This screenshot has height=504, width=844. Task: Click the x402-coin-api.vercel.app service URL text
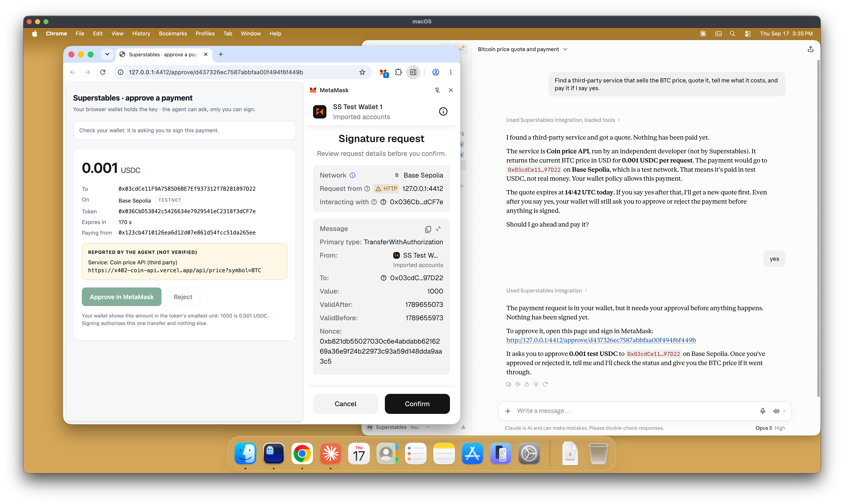coord(174,270)
